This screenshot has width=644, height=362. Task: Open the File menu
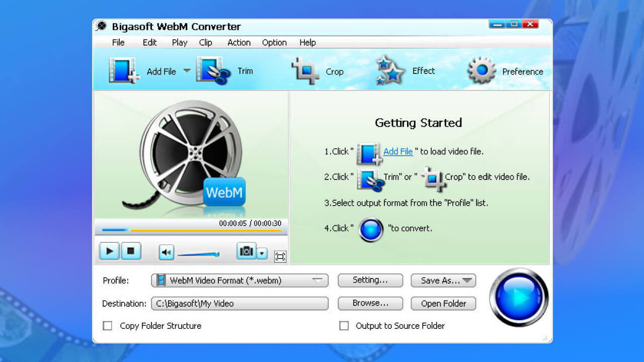(118, 43)
